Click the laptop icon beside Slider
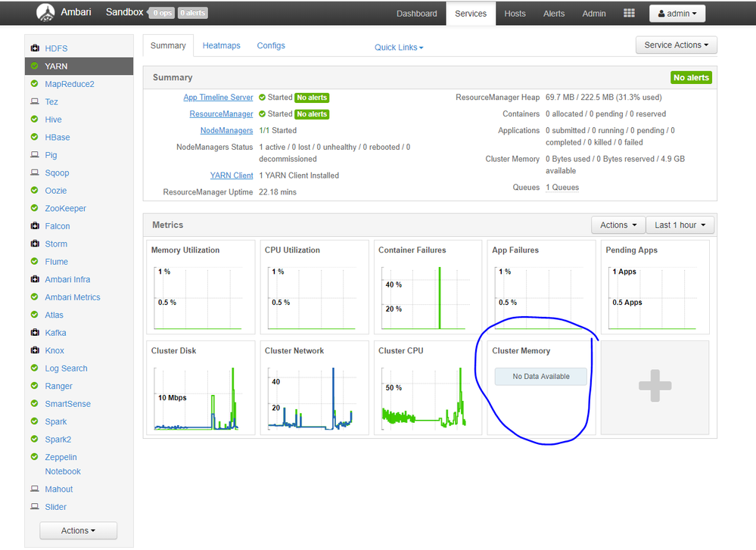This screenshot has width=756, height=550. 35,506
